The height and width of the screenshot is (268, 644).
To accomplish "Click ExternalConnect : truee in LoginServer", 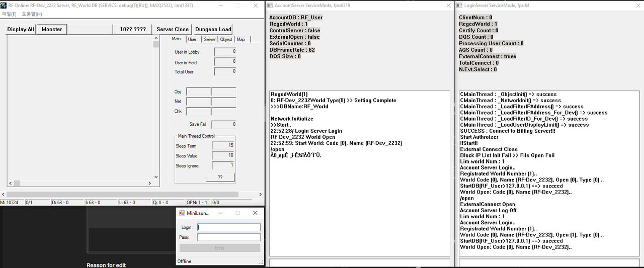I will coord(488,56).
